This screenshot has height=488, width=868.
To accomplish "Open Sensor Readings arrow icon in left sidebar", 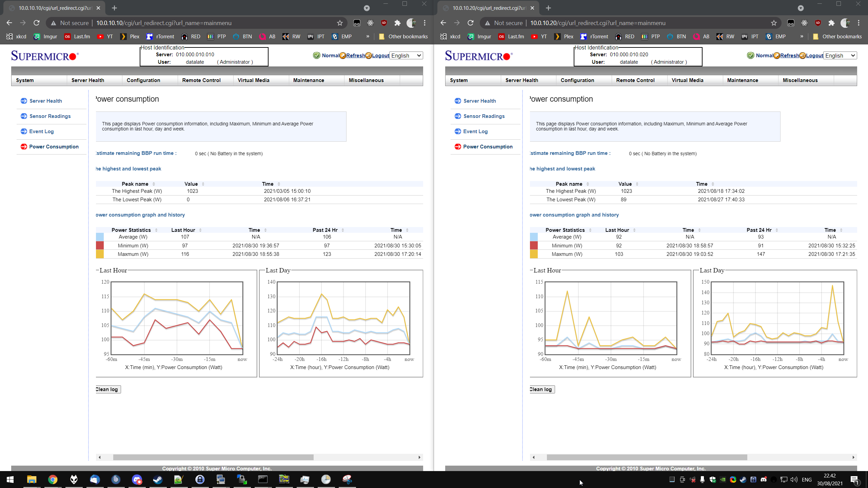I will [24, 116].
